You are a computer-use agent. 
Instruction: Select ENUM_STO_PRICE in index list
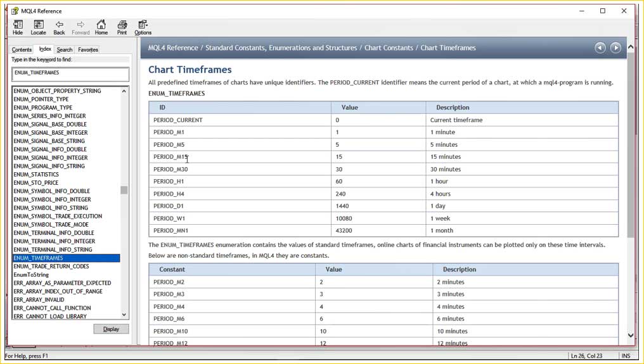(x=35, y=182)
